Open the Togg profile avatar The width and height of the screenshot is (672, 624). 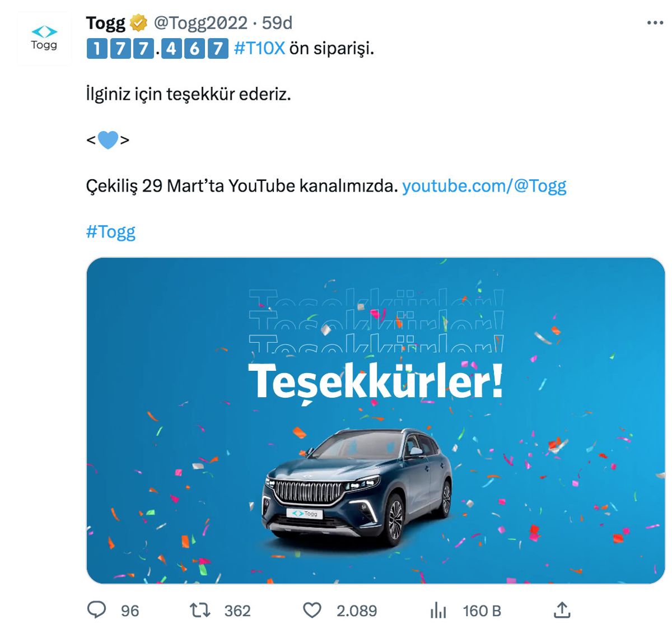point(44,39)
